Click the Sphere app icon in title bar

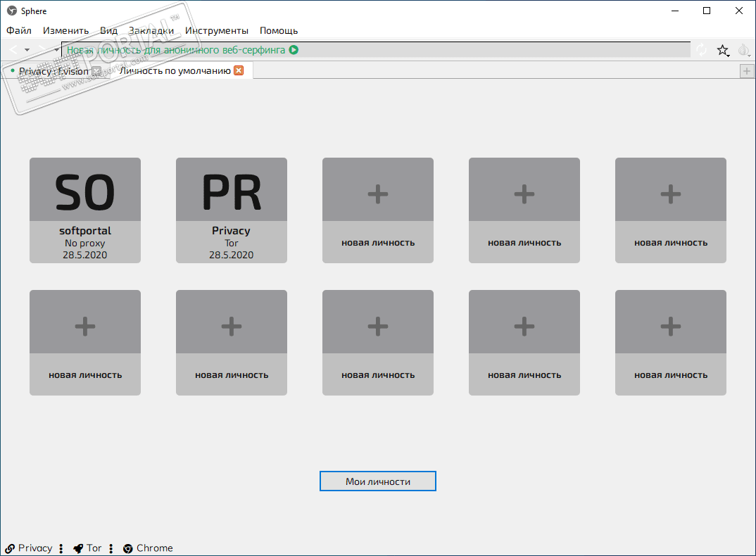click(x=11, y=11)
